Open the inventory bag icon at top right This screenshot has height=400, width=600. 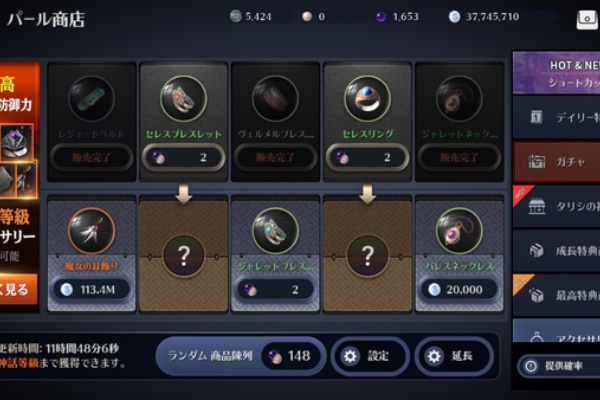[587, 18]
